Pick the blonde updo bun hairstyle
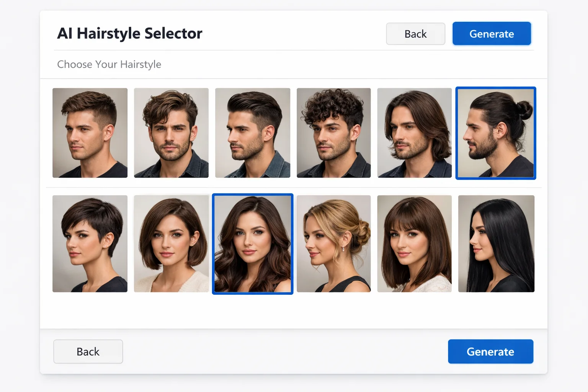 (x=334, y=244)
